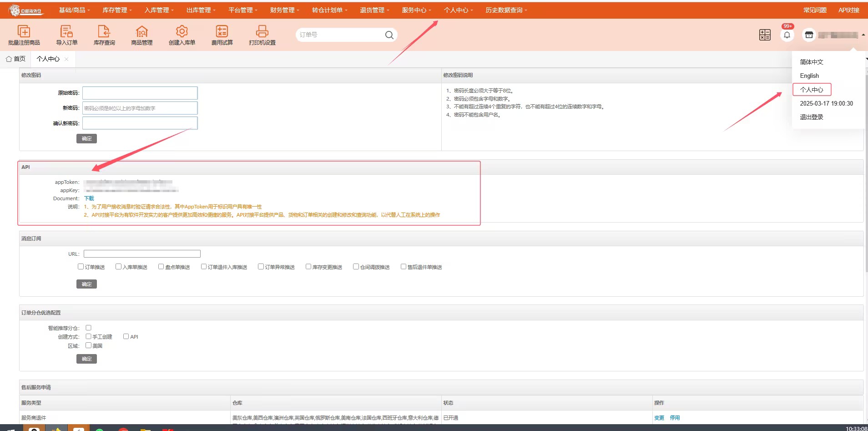Focus the 原始密码 input field
This screenshot has width=868, height=431.
click(x=140, y=93)
